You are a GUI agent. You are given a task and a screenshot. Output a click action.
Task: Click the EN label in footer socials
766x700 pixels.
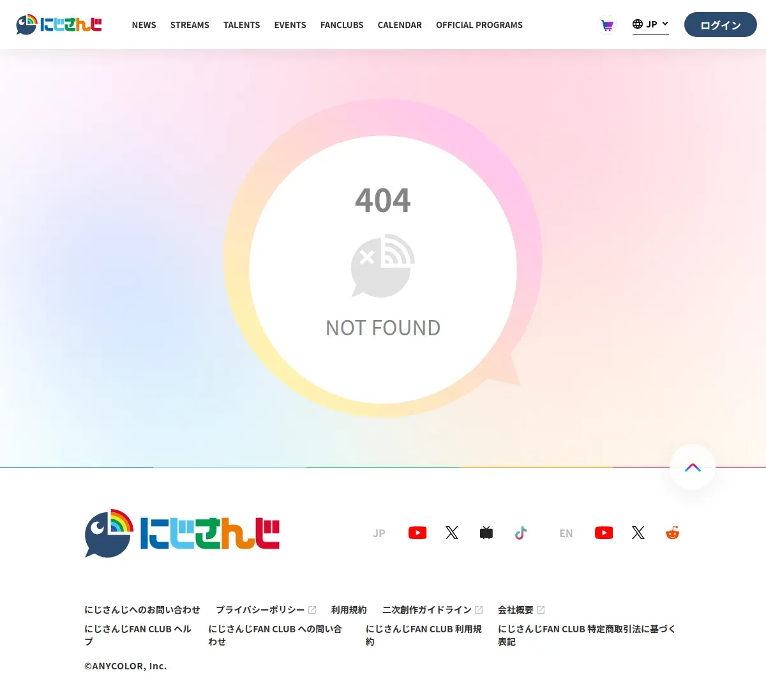coord(566,533)
